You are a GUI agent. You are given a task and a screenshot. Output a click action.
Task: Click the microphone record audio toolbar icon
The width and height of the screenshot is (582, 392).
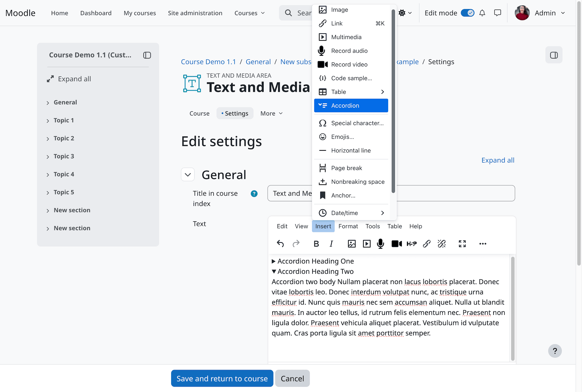(380, 244)
